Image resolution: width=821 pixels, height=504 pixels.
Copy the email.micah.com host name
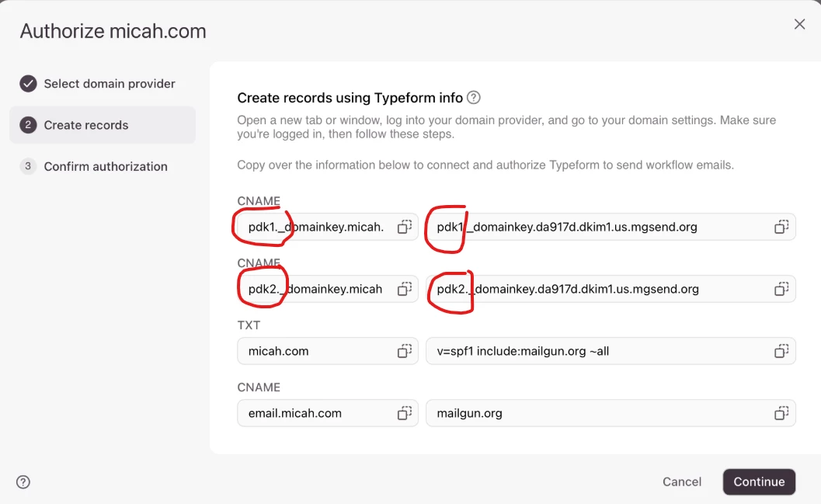coord(404,413)
